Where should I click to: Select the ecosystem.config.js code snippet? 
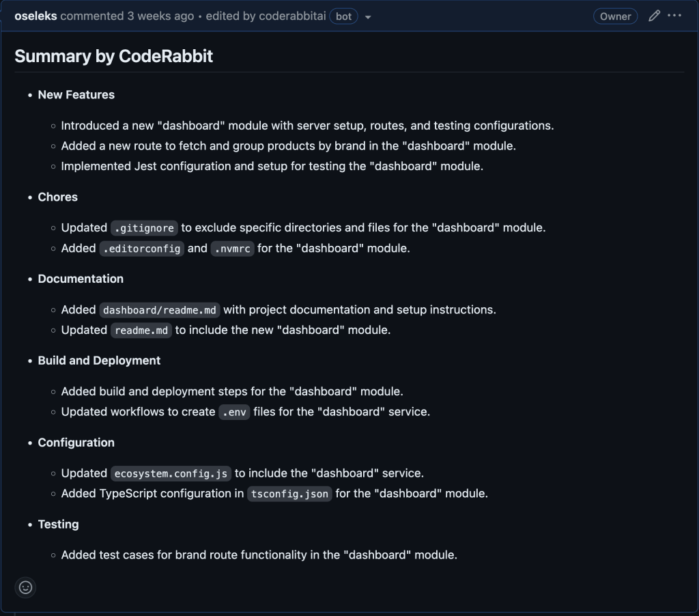[x=171, y=473]
